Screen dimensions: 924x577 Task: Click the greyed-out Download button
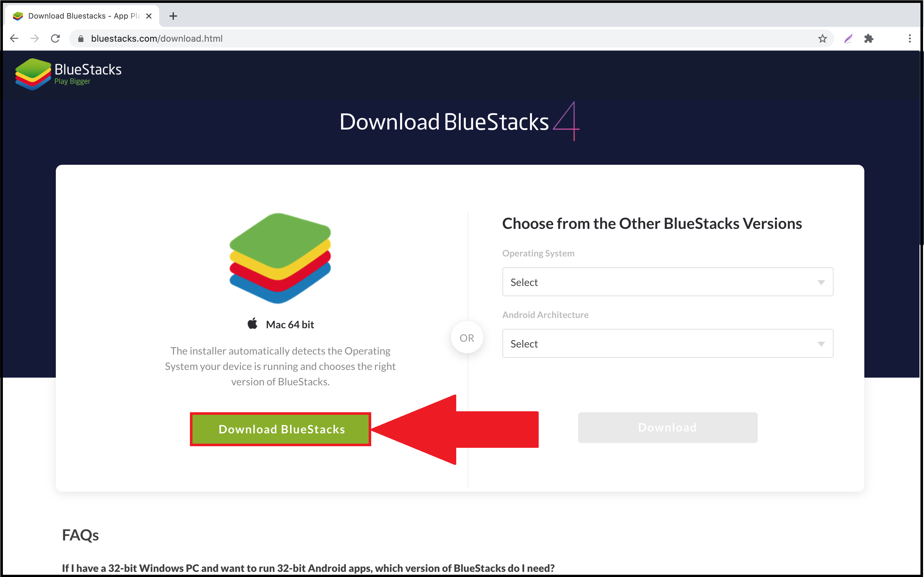tap(668, 427)
